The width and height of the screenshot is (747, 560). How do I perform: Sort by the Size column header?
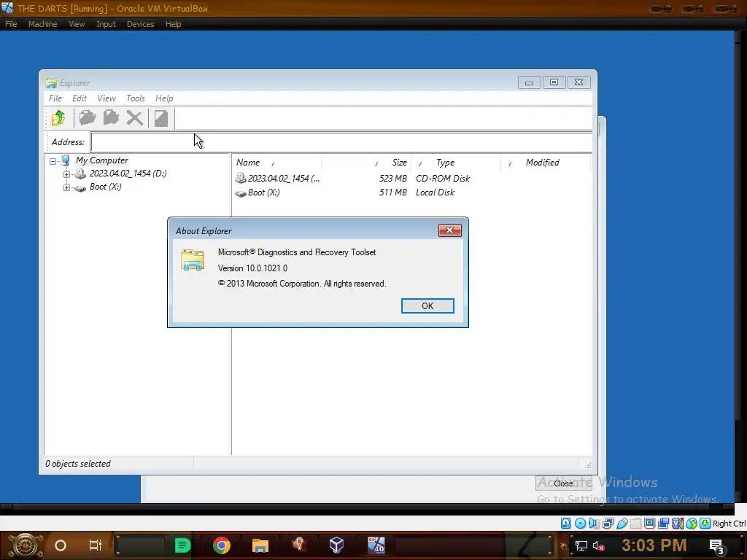399,163
